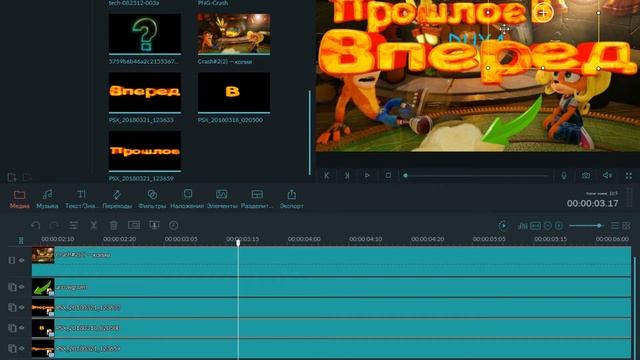This screenshot has width=640, height=360.
Task: Click the PSX_20180321_123633 track lock icon
Action: pyautogui.click(x=12, y=307)
